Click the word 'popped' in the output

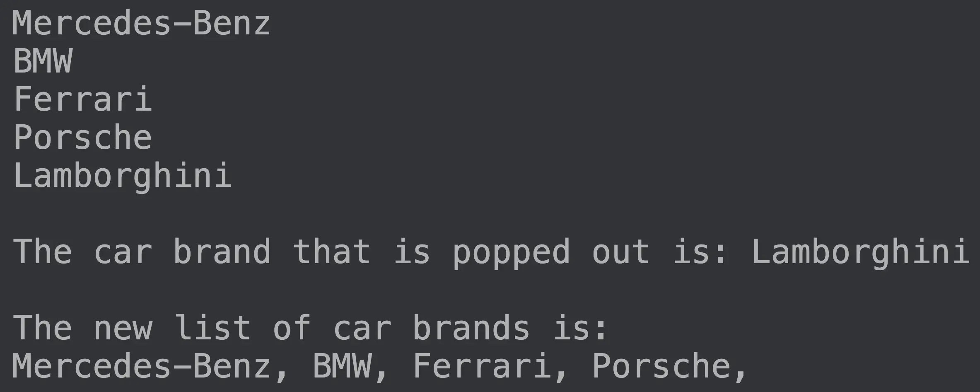point(511,253)
